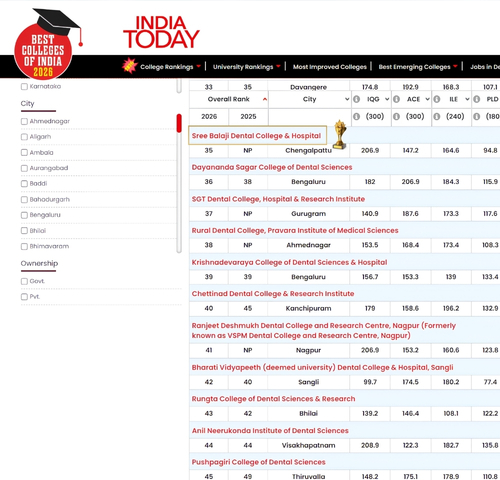The height and width of the screenshot is (480, 500).
Task: Click the 2026 rank sub-header
Action: [209, 117]
